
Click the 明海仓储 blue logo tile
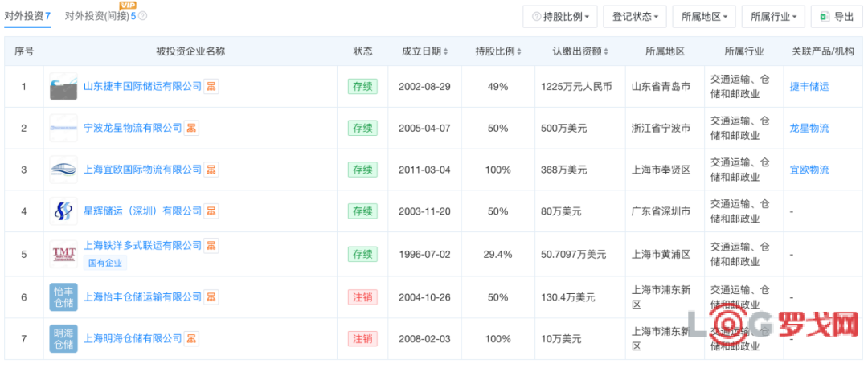pos(63,338)
